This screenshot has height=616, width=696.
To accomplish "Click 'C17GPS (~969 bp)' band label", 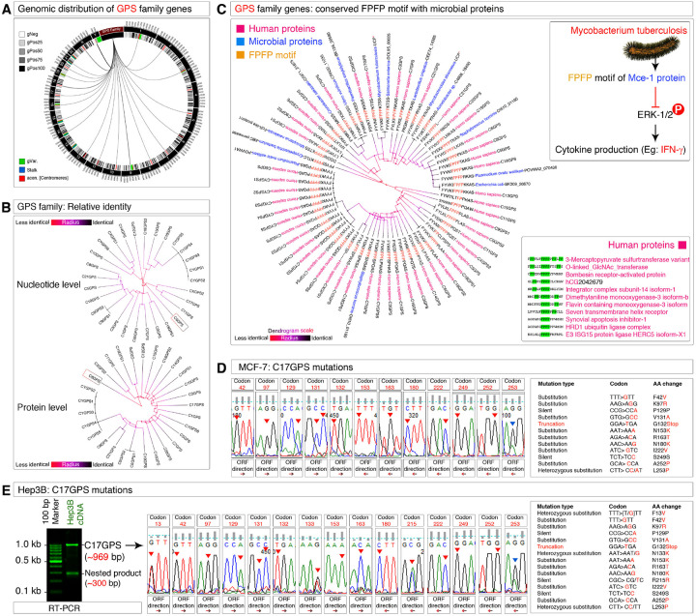I will 103,550.
